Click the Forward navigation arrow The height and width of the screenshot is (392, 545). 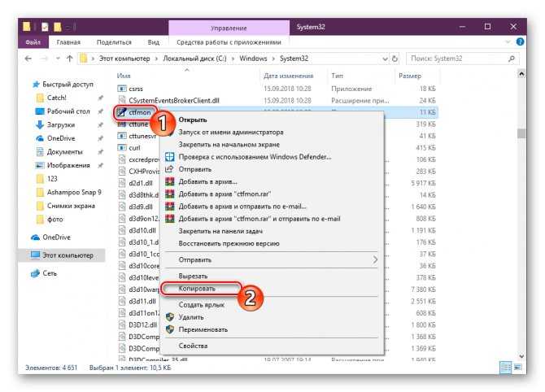(44, 59)
